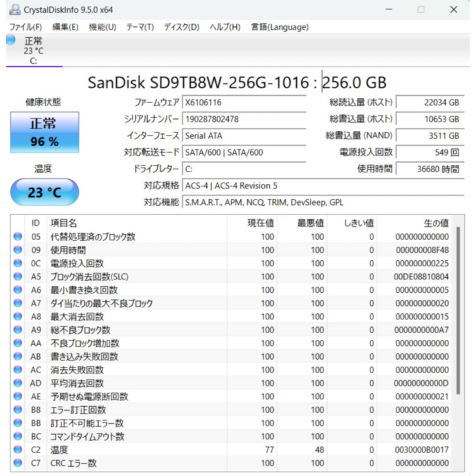Click the 健康状態 label

tap(43, 102)
